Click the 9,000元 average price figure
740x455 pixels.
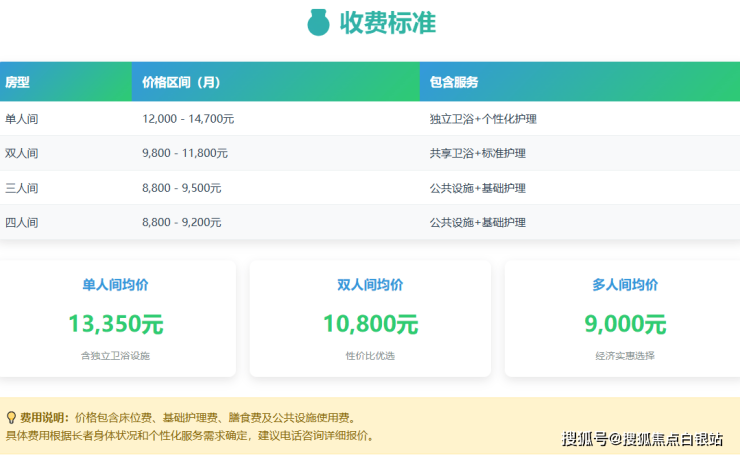[625, 324]
